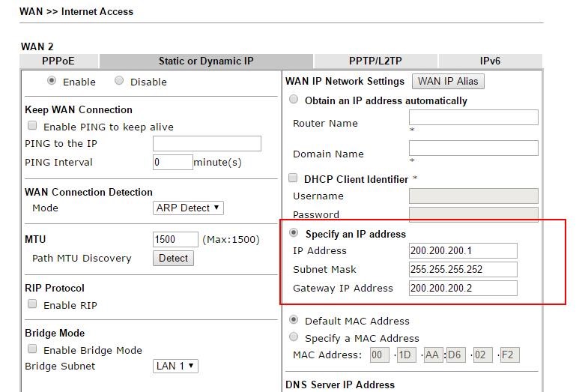Expand the Bridge Subnet LAN 1 dropdown
The height and width of the screenshot is (392, 588).
[175, 366]
